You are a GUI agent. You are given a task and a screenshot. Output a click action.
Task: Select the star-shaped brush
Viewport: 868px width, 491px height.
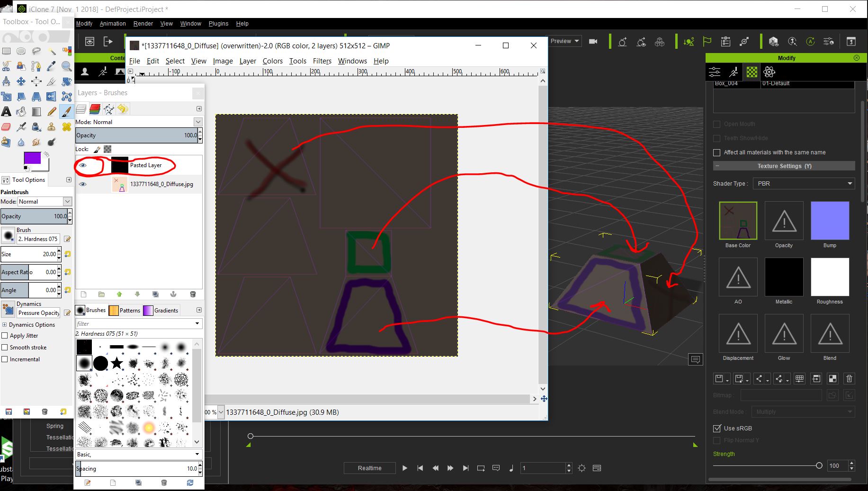point(116,363)
